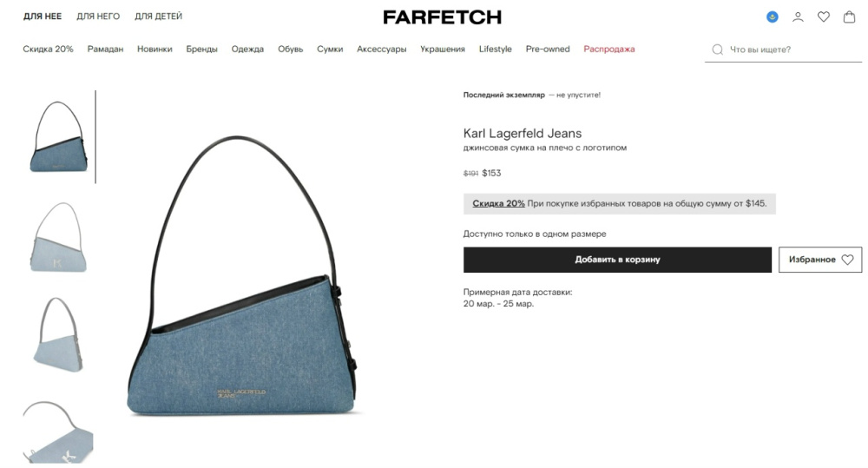Add the bag with Добавить в корзину
Viewport: 868px width, 468px height.
tap(617, 260)
